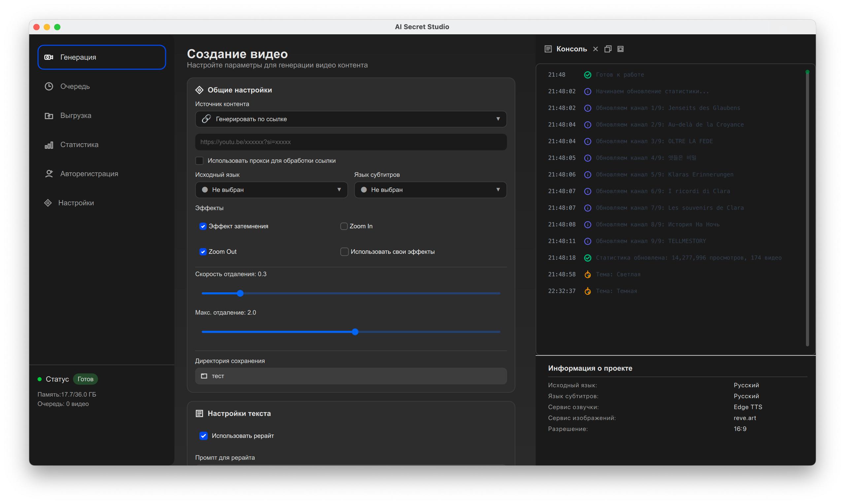
Task: Click the YouTube link input field
Action: tap(351, 142)
